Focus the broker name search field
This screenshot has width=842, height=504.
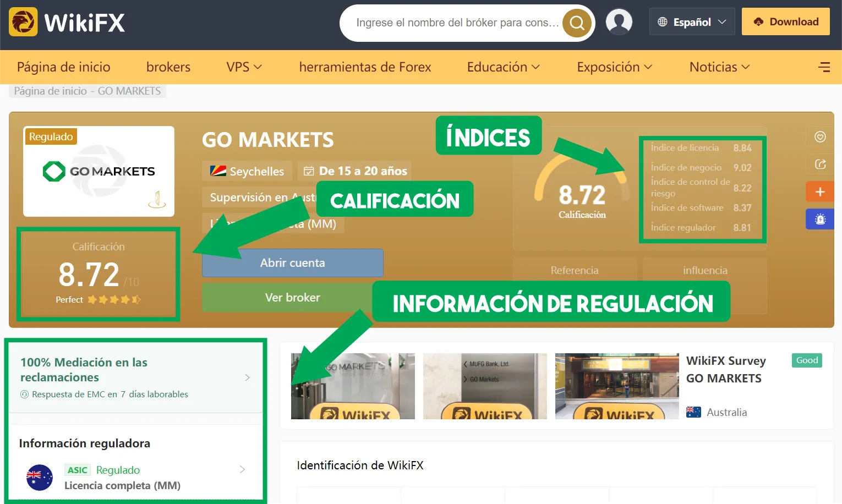click(457, 23)
